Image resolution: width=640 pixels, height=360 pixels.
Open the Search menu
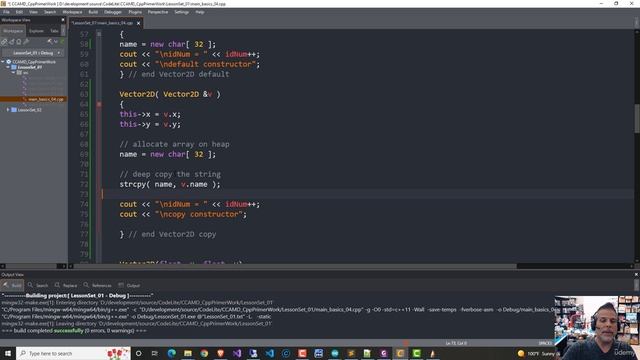click(50, 12)
